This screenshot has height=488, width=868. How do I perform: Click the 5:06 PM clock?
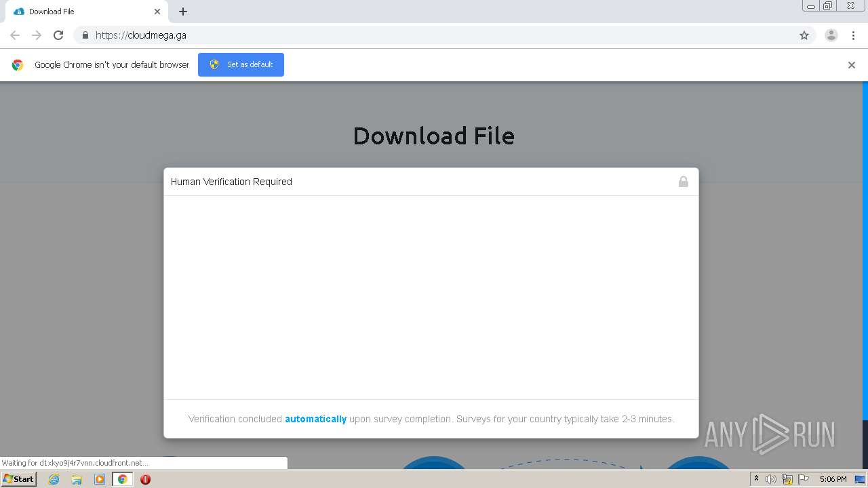click(x=833, y=479)
